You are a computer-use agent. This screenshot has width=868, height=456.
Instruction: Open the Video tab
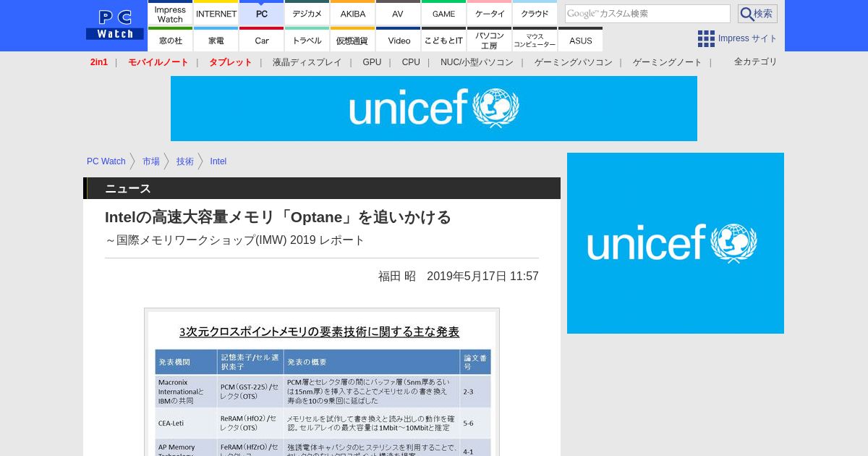click(398, 39)
